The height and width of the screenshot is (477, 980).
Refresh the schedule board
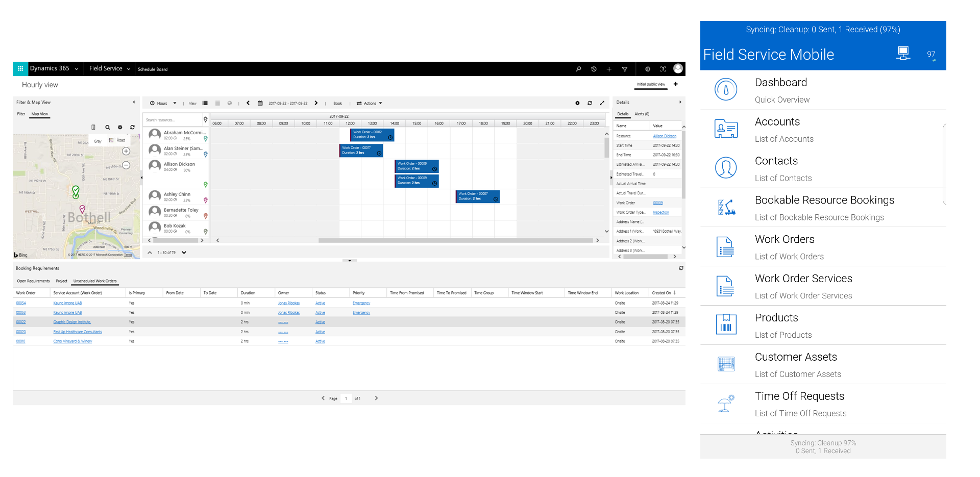pos(590,103)
